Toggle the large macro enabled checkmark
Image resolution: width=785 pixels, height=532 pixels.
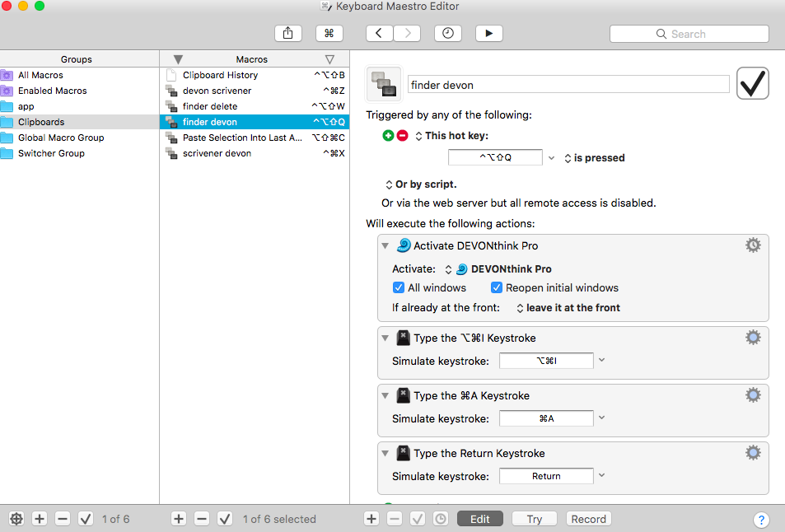coord(752,83)
